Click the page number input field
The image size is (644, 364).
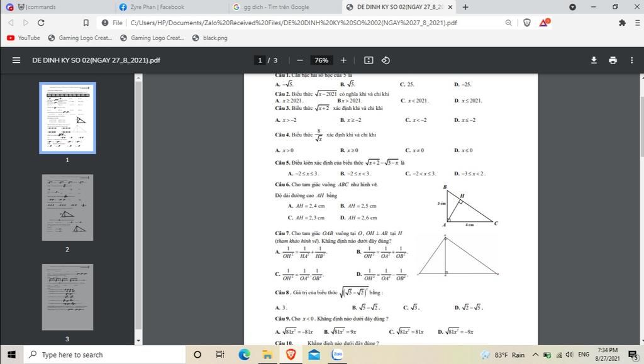(x=260, y=60)
